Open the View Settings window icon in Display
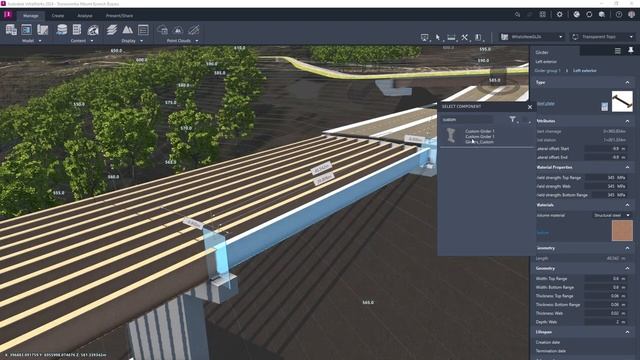The image size is (640, 360). point(143,30)
